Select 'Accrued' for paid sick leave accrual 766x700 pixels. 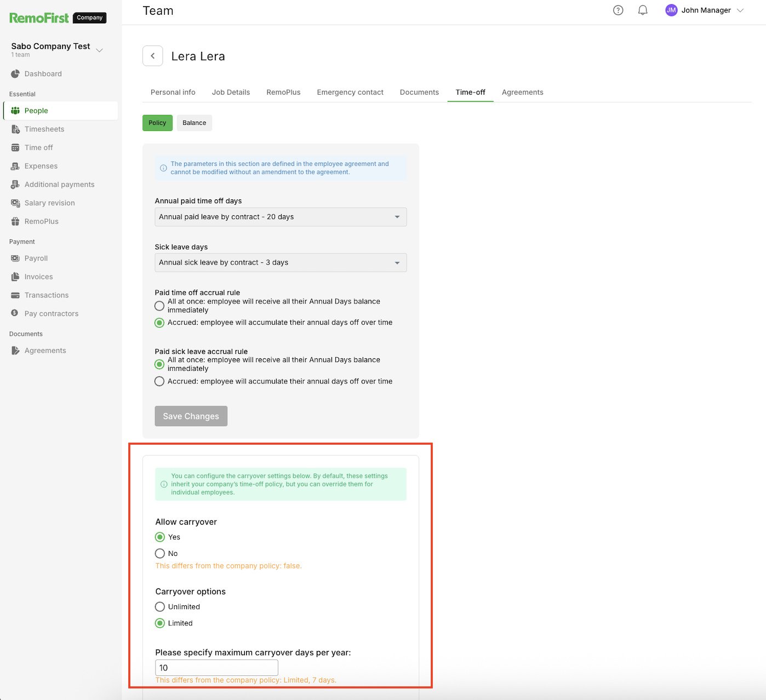tap(159, 381)
